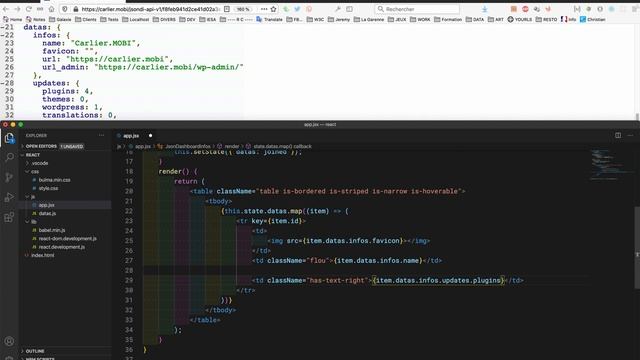
Task: Collapse JSON line 28 updates object
Action: point(2,83)
